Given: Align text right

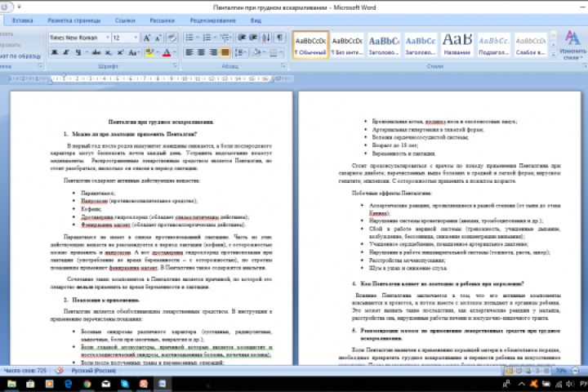Looking at the screenshot, I should click(213, 52).
